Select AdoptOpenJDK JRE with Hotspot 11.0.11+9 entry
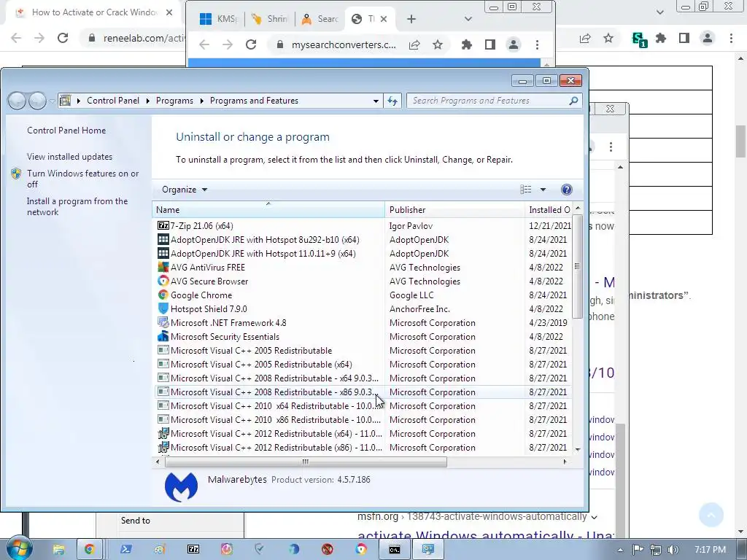 (x=363, y=253)
